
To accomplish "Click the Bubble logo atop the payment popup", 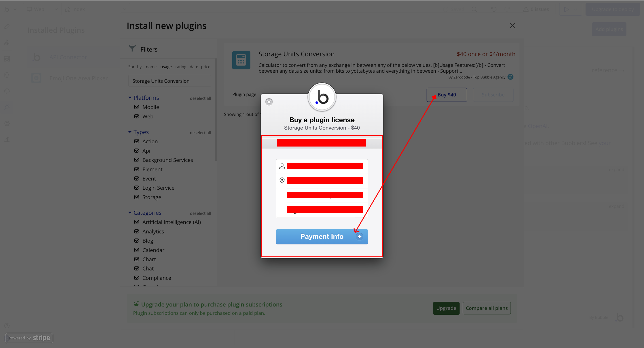I will (322, 97).
